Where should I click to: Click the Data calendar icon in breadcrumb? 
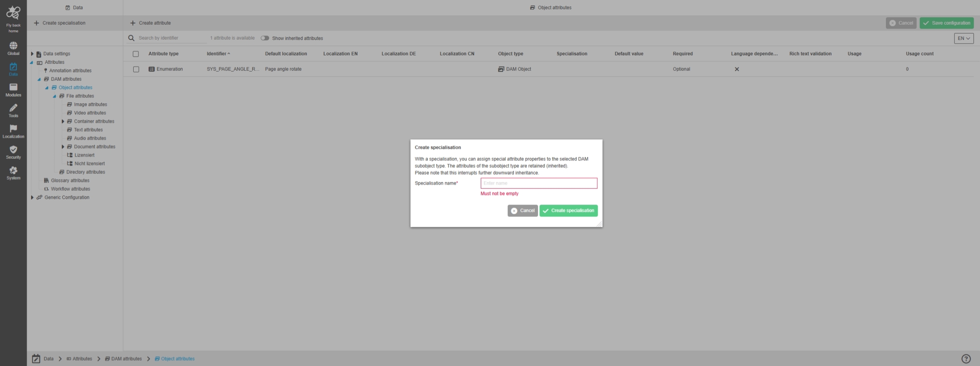click(36, 359)
